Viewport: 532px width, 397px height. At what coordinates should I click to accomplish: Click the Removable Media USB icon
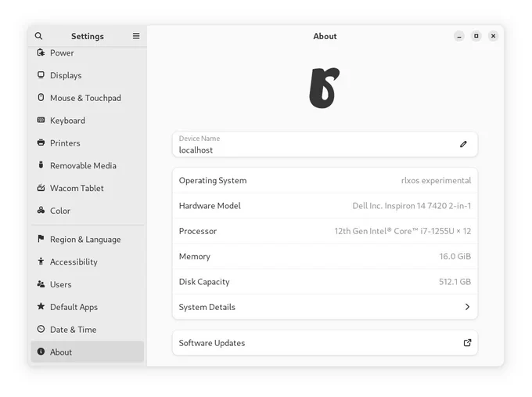click(41, 165)
